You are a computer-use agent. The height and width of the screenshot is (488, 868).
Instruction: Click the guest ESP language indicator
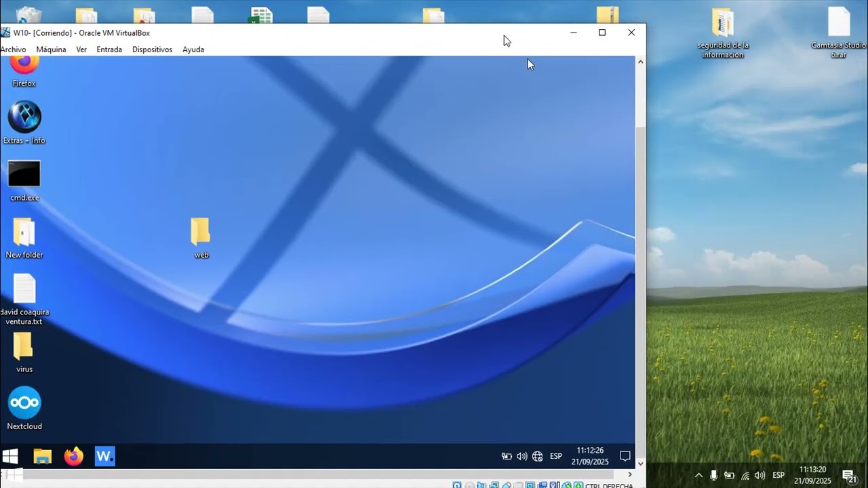pyautogui.click(x=556, y=456)
